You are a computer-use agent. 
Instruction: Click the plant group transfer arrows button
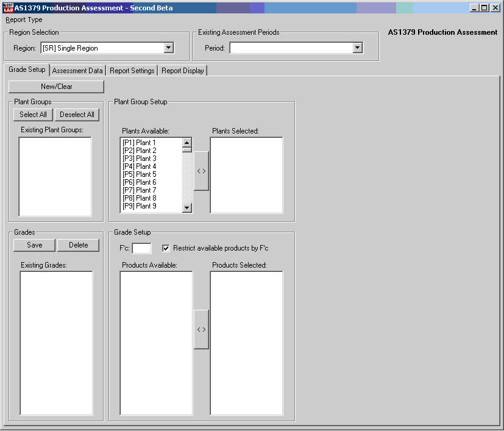[x=201, y=171]
